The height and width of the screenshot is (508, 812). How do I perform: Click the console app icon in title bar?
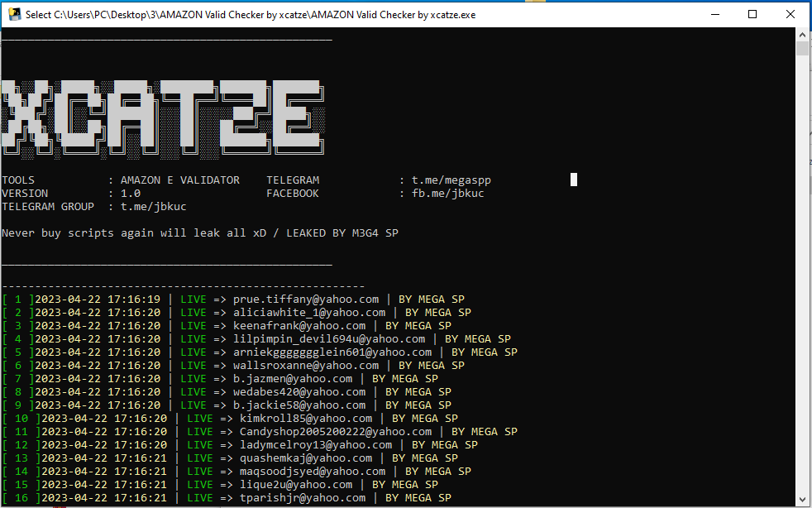[14, 14]
